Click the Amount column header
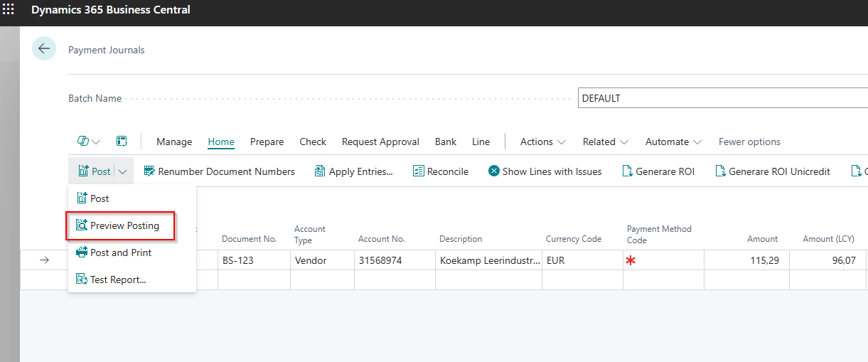868x362 pixels. [762, 239]
